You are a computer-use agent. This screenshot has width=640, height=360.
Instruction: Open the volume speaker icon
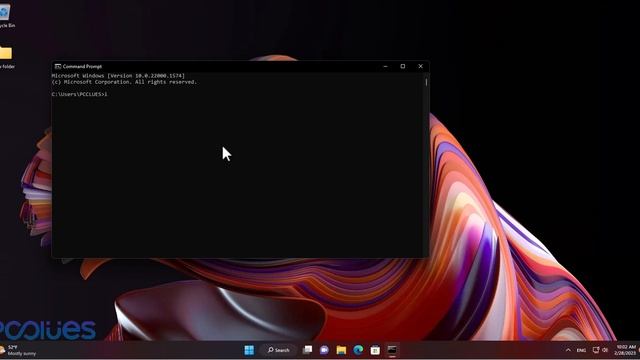605,350
